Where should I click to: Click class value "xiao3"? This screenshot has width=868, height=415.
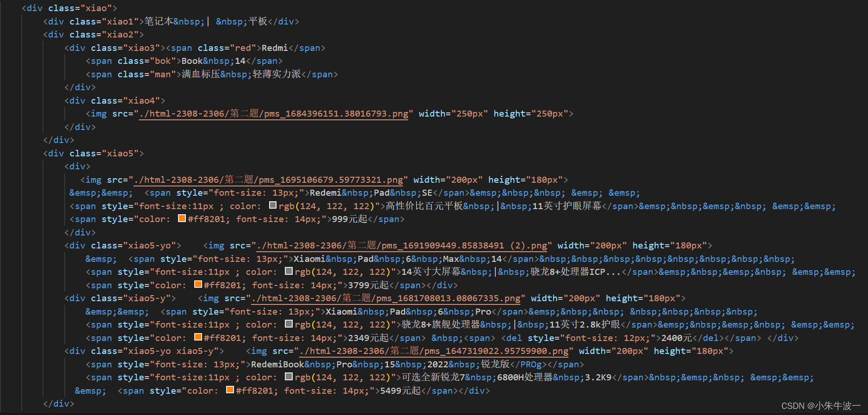(142, 48)
